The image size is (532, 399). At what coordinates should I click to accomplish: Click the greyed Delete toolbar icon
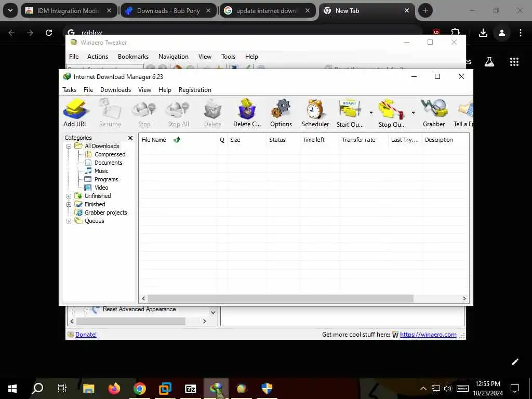click(x=212, y=113)
